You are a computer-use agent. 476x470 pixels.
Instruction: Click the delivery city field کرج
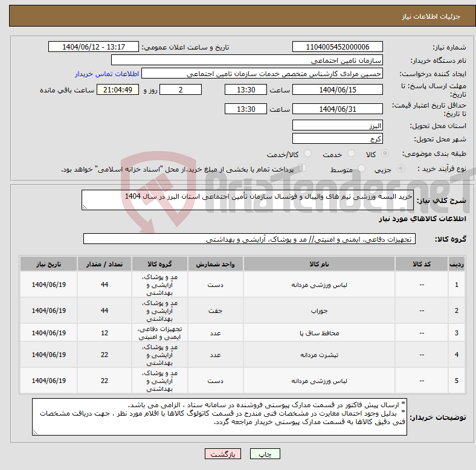(337, 138)
